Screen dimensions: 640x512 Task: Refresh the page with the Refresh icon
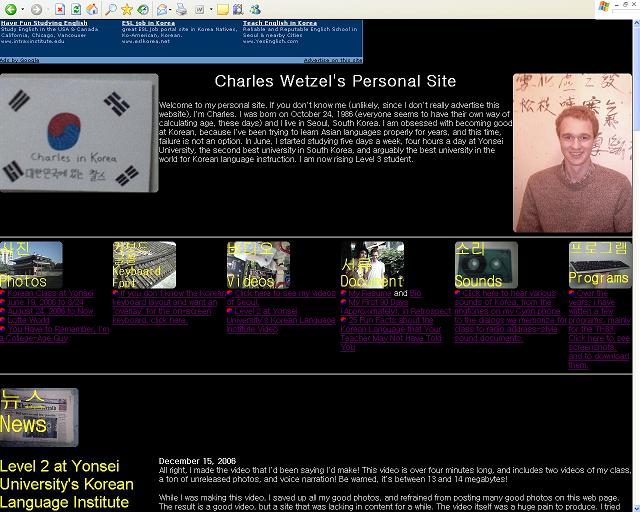76,9
